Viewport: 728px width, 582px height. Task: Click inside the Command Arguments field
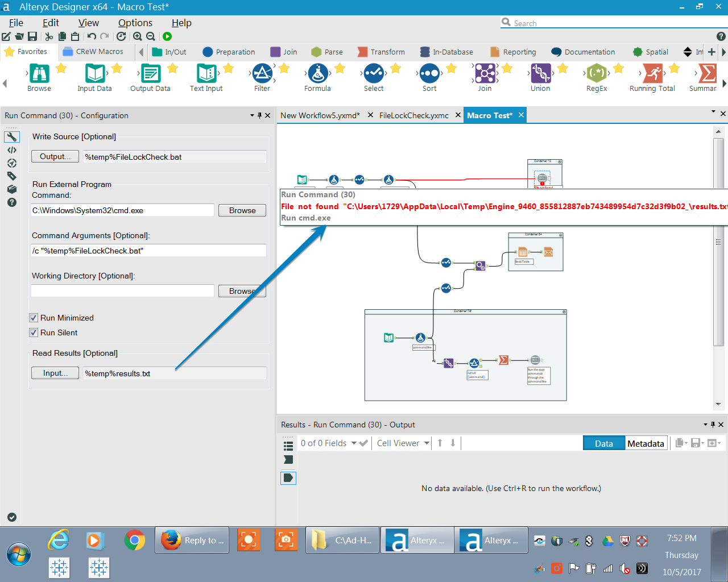click(148, 250)
